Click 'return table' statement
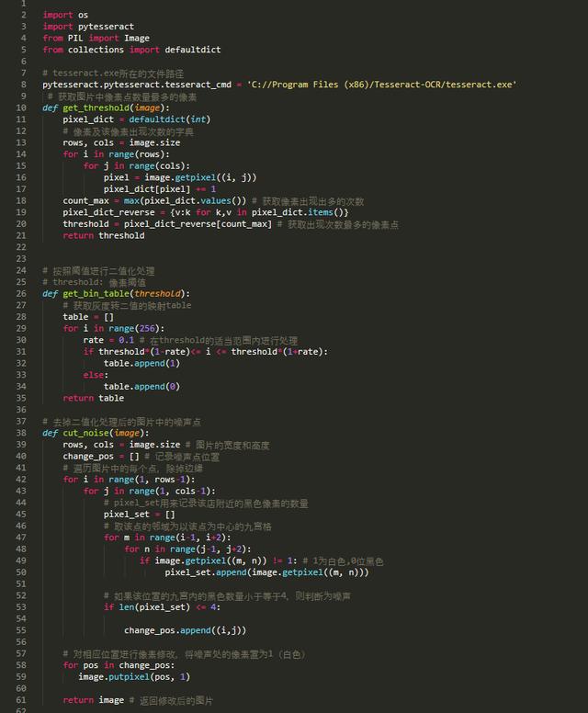Viewport: 588px width, 713px height. click(x=93, y=399)
